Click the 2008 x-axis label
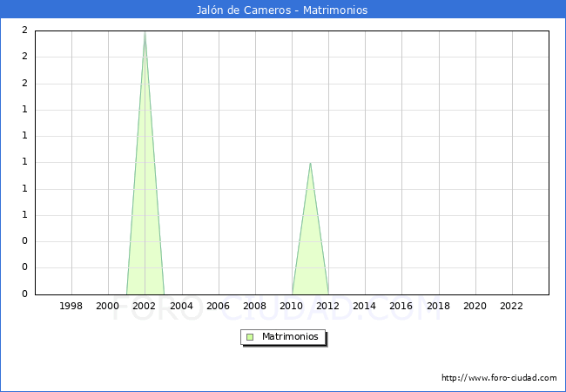 (255, 306)
